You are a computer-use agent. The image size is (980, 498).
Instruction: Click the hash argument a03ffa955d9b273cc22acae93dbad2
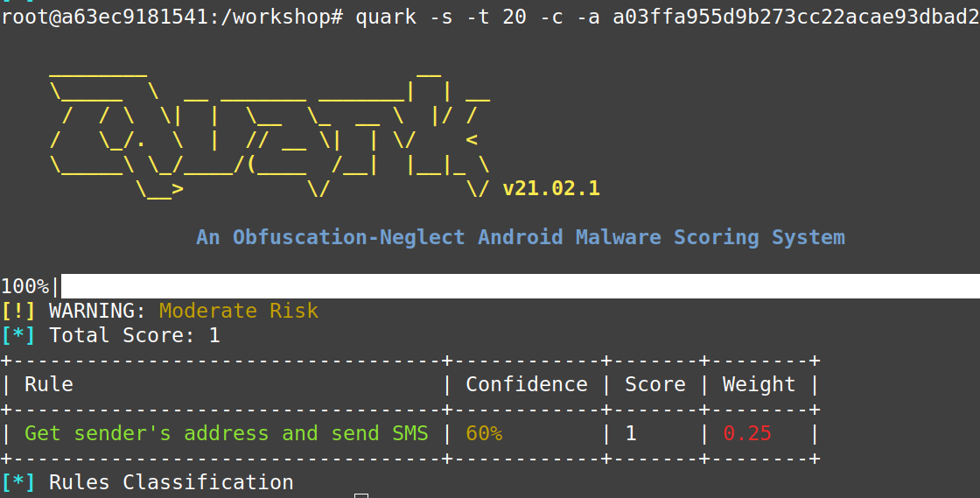coord(796,17)
